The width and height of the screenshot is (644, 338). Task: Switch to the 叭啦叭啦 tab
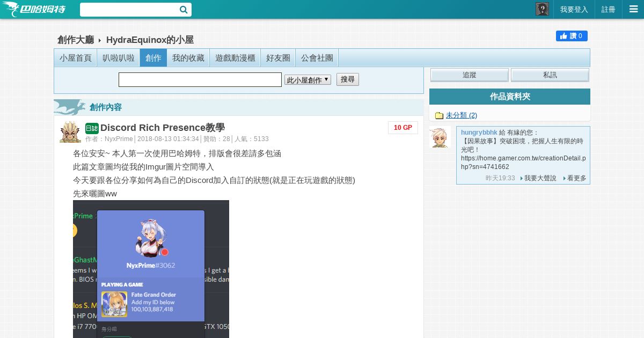click(x=119, y=58)
